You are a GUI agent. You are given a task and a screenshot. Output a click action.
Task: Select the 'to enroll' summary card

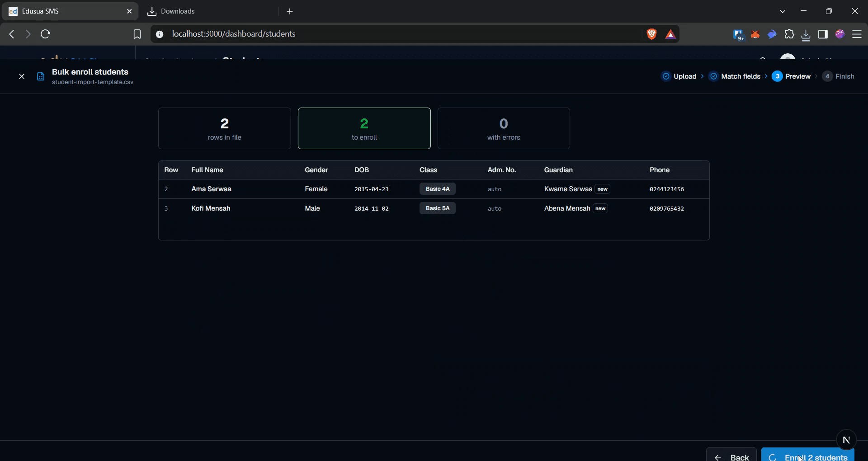pos(364,128)
